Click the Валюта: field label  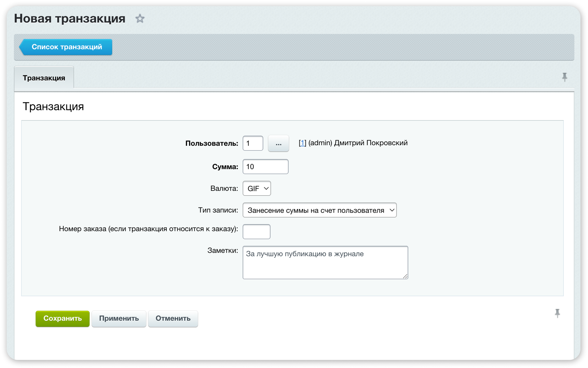[224, 188]
